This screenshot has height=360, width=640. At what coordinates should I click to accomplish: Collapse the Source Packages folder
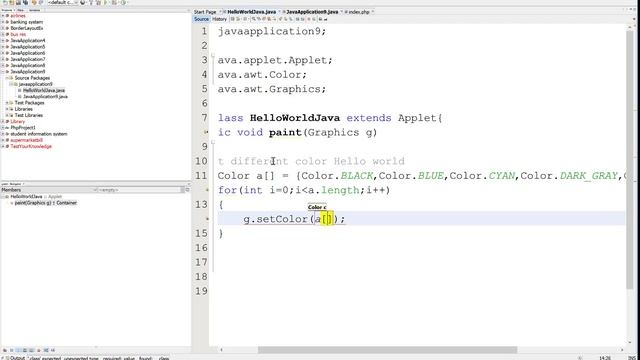7,78
